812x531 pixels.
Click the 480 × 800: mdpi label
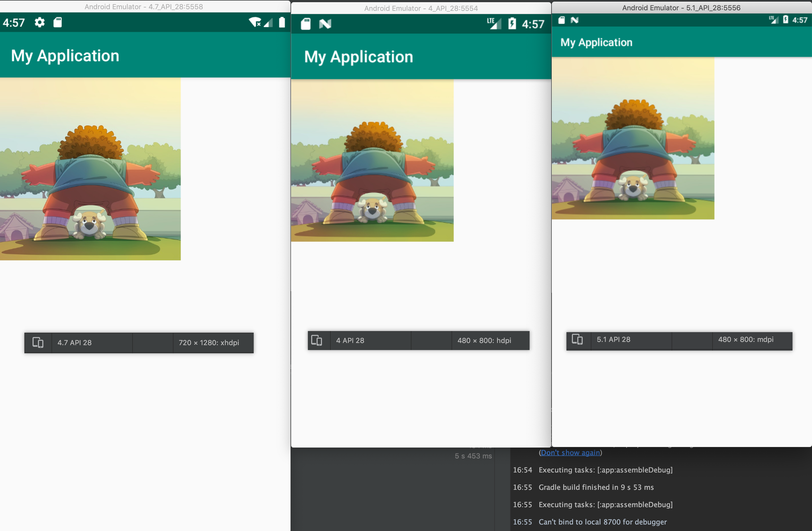746,340
